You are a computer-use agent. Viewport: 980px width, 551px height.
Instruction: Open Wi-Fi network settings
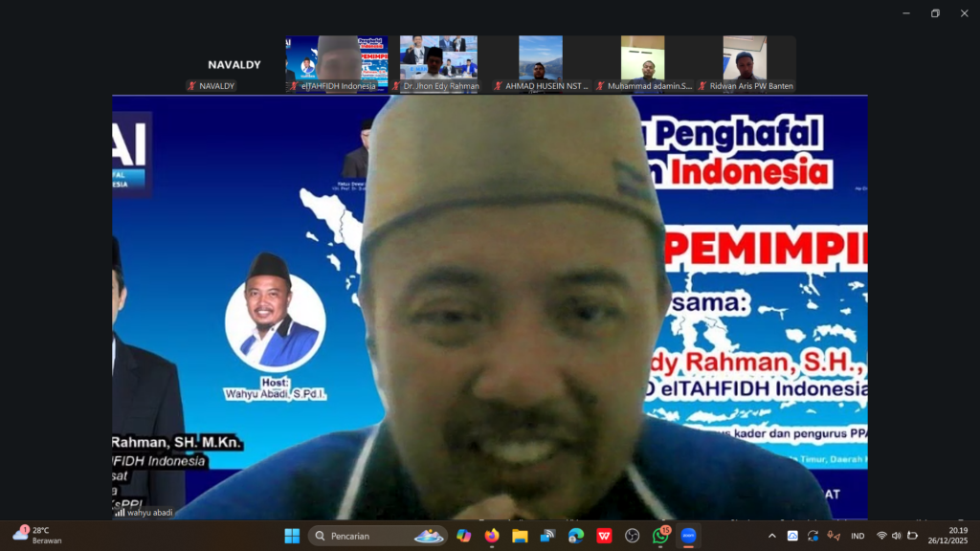[881, 536]
